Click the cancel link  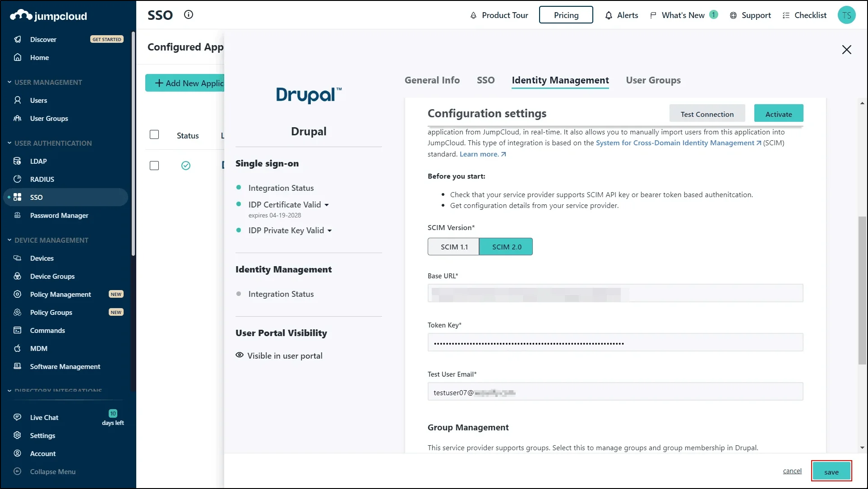(x=792, y=471)
